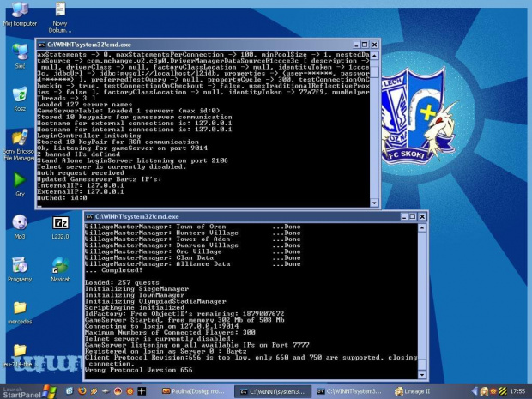Click the orange lightning quick launch icon
This screenshot has height=399, width=532.
[94, 391]
